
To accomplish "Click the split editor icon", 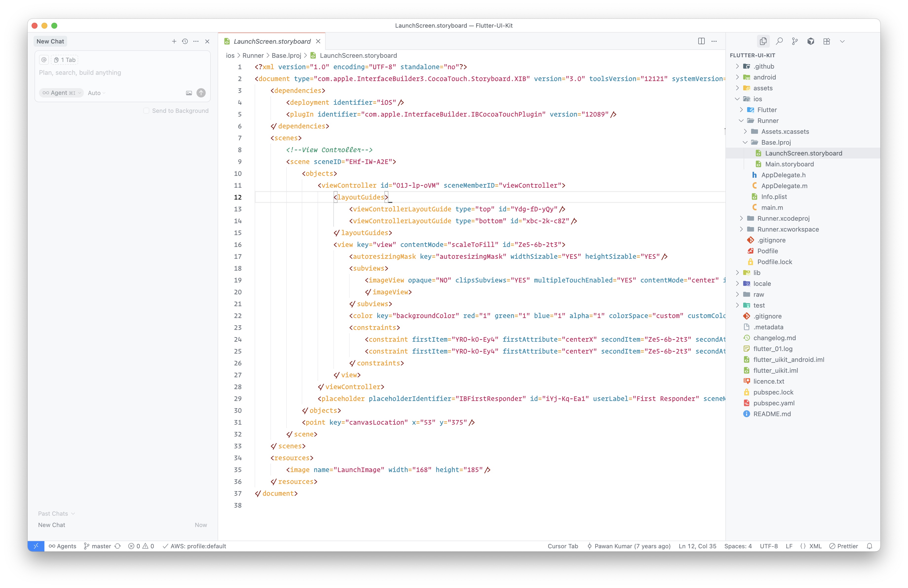I will click(x=701, y=41).
